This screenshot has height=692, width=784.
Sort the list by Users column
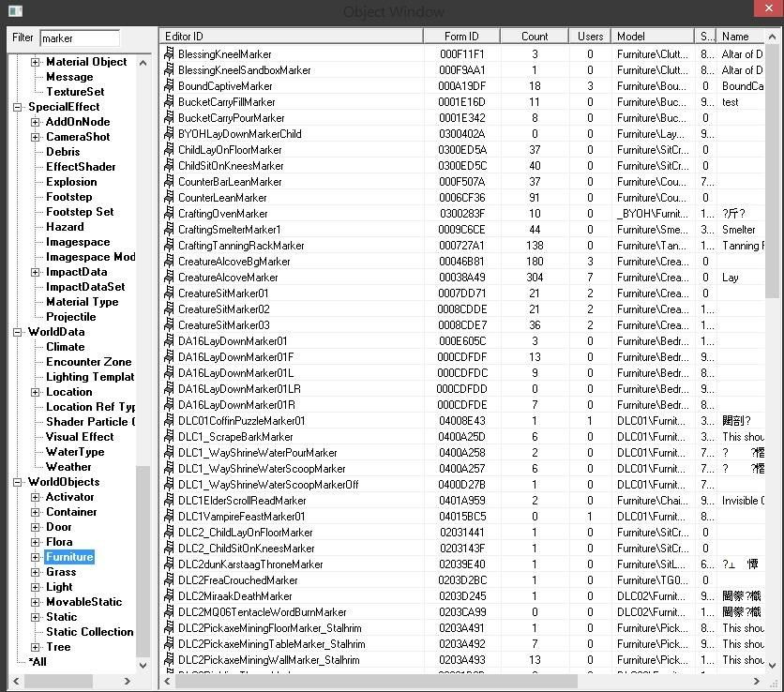pyautogui.click(x=590, y=37)
